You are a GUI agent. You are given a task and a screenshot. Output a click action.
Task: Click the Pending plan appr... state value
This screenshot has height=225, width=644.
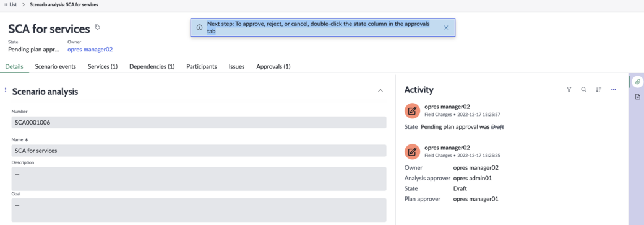33,50
